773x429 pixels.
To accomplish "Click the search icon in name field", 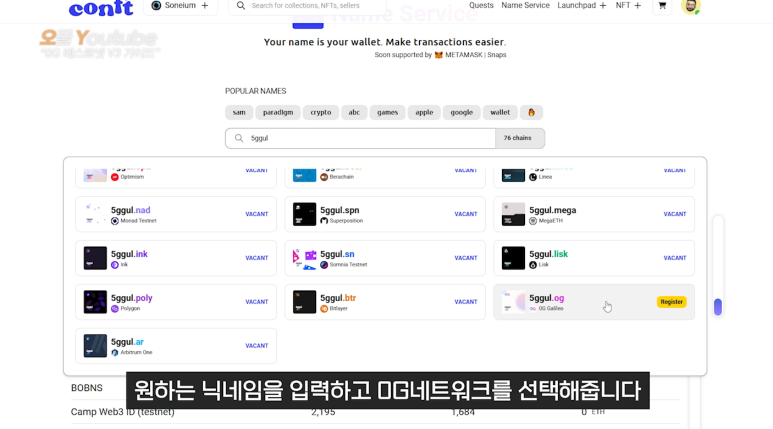I will 239,138.
